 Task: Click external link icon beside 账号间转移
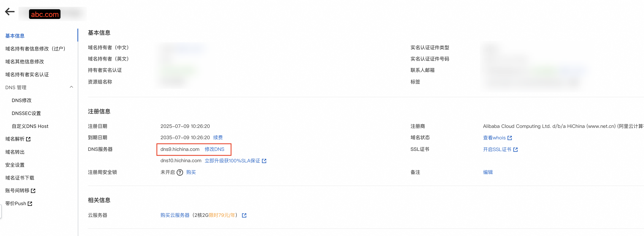tap(33, 191)
